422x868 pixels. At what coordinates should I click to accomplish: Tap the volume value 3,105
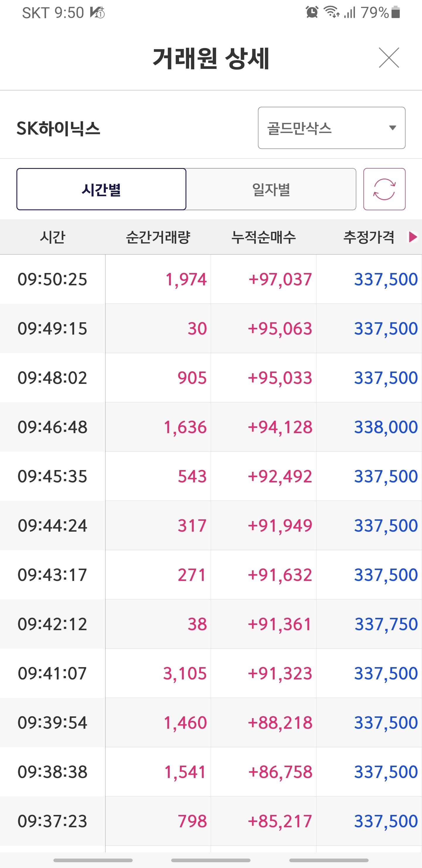click(x=185, y=673)
